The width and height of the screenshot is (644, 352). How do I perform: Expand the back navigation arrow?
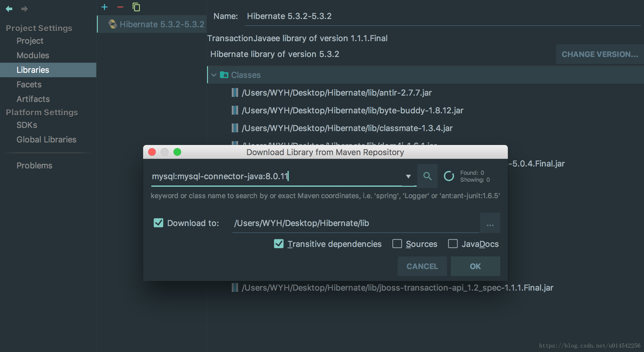9,8
